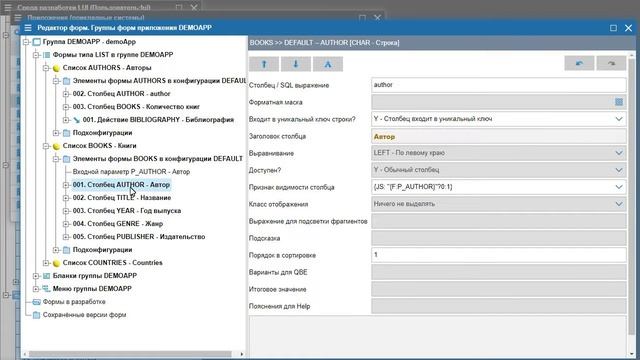Image resolution: width=640 pixels, height=360 pixels.
Task: Open the Признак видимости столбца dropdown
Action: pyautogui.click(x=619, y=187)
